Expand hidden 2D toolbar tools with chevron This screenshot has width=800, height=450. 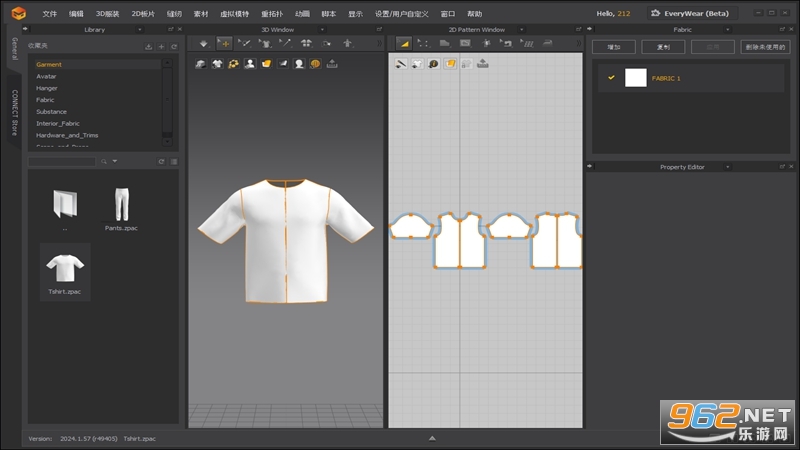click(x=579, y=43)
